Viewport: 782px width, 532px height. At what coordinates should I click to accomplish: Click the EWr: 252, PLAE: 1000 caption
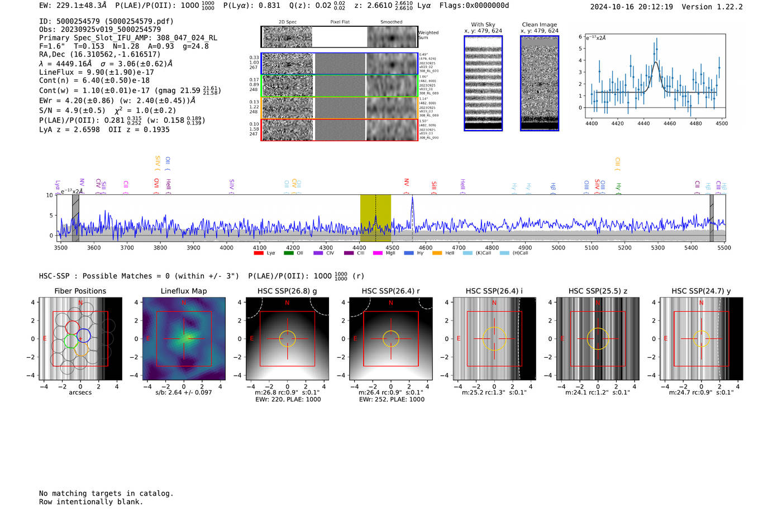pyautogui.click(x=392, y=400)
